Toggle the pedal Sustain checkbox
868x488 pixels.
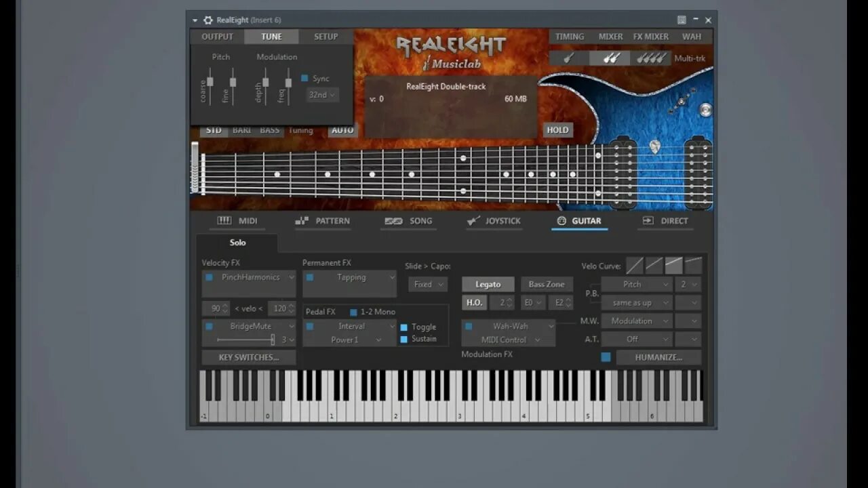[x=404, y=339]
